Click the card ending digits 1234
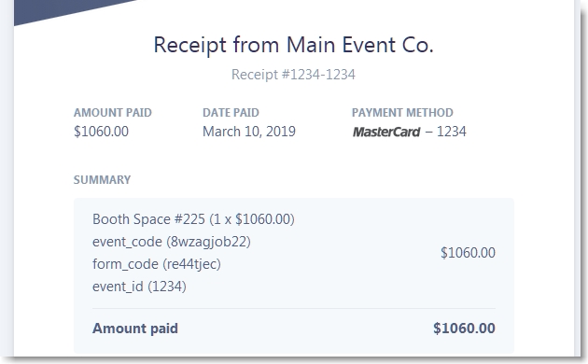This screenshot has height=364, width=588. pyautogui.click(x=452, y=132)
